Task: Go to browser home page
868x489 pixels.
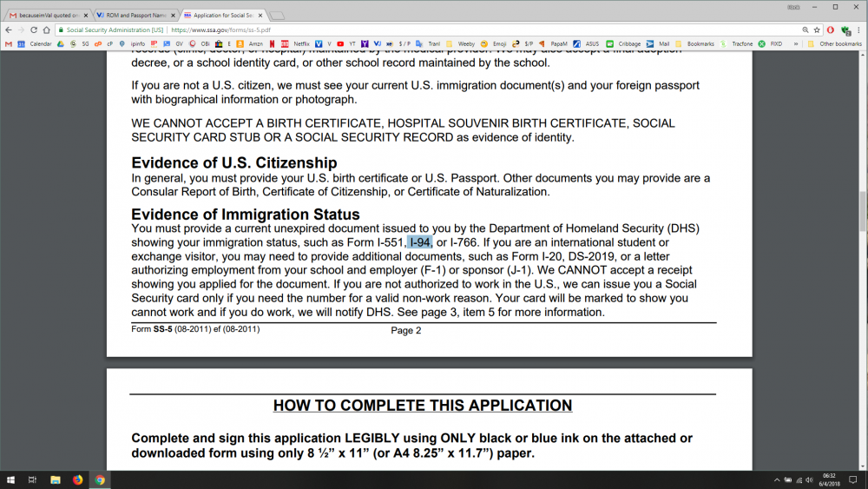Action: click(47, 30)
